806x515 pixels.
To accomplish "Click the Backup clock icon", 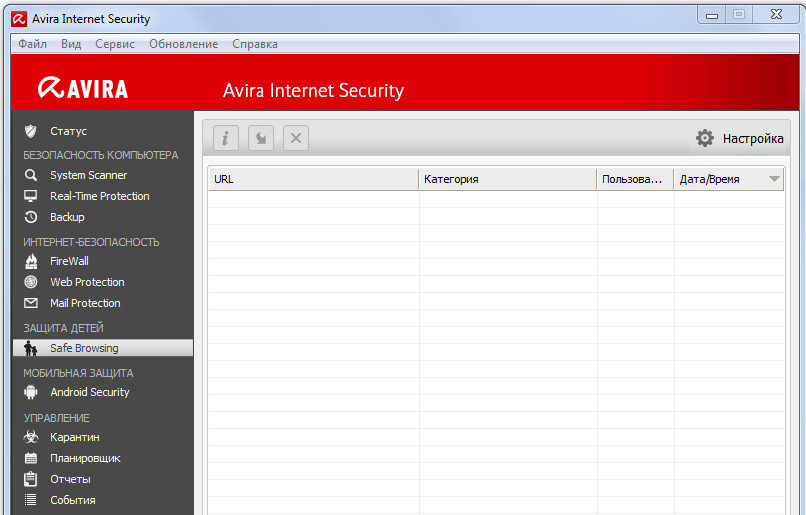I will [x=31, y=217].
